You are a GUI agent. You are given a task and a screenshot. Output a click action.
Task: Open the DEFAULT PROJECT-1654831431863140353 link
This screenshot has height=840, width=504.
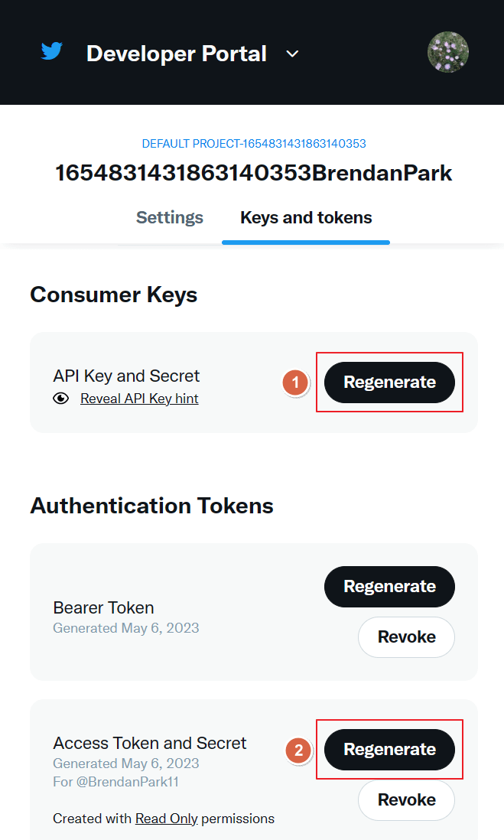pyautogui.click(x=252, y=143)
